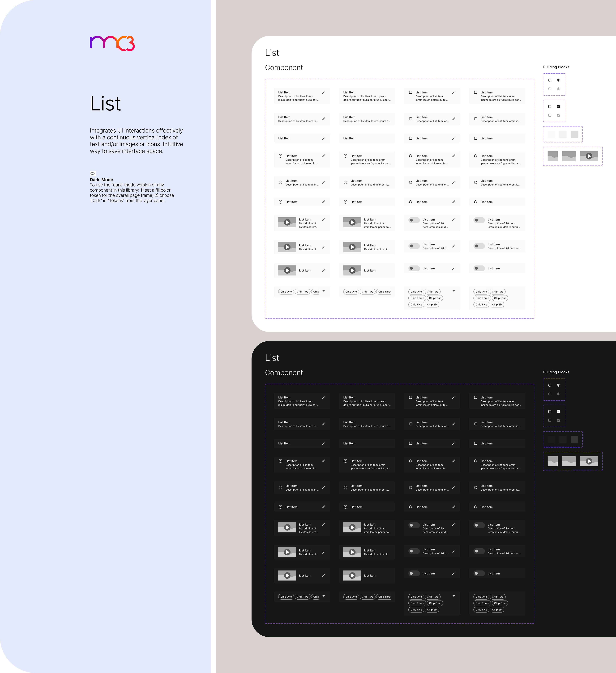Click 'Building Blocks' heading in the dark panel
This screenshot has height=673, width=616.
click(x=556, y=372)
